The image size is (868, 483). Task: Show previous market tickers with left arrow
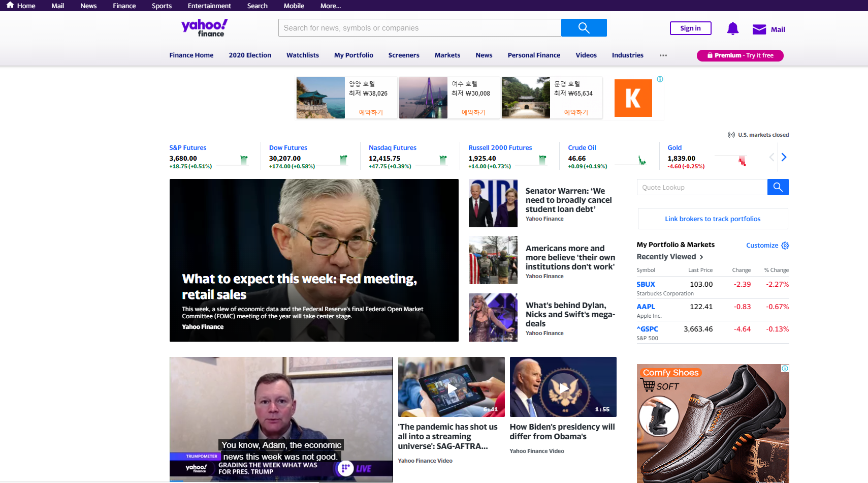tap(771, 157)
